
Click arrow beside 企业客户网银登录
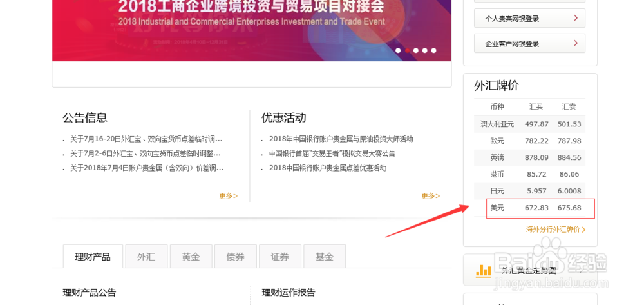(x=576, y=43)
